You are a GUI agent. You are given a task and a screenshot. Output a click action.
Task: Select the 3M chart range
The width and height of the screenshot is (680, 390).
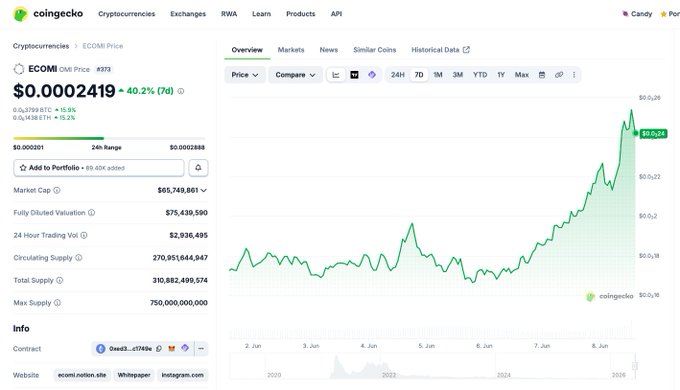coord(458,75)
